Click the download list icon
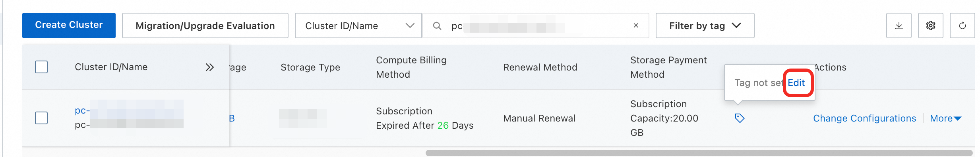 [x=899, y=26]
